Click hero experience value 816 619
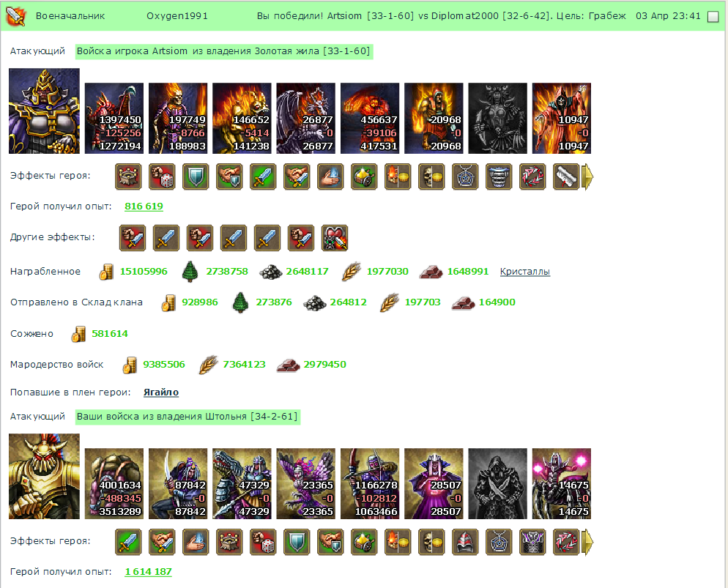The image size is (728, 588). (x=144, y=206)
